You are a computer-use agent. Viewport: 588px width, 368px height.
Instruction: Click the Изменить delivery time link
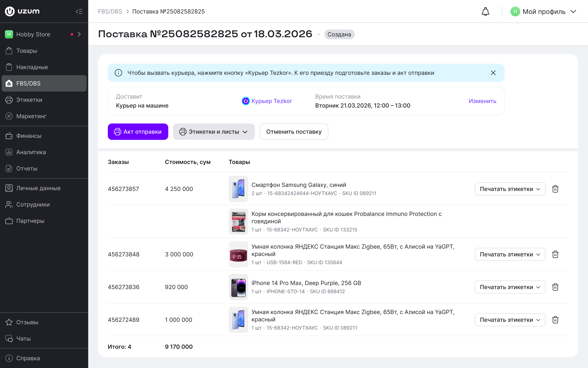(482, 101)
